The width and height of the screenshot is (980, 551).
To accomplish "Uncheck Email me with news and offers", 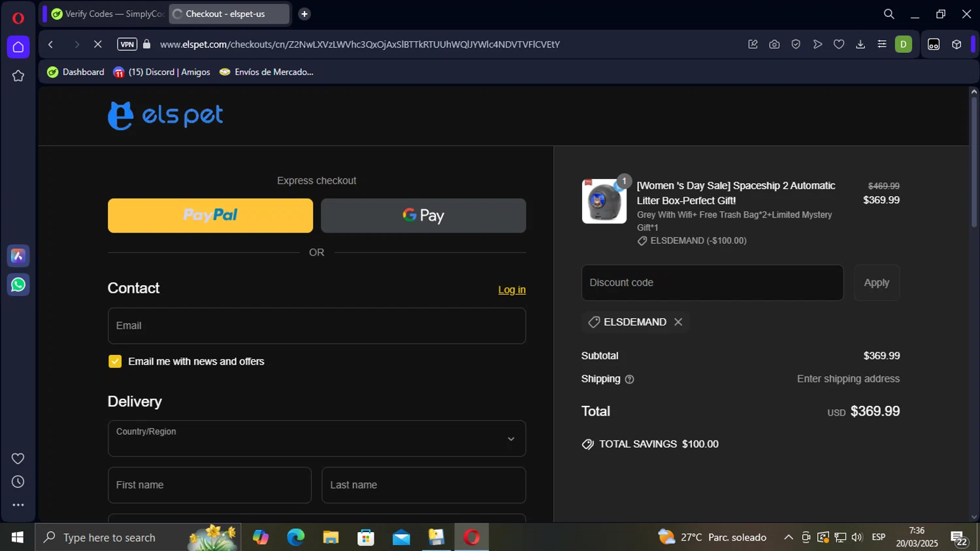I will click(x=115, y=361).
